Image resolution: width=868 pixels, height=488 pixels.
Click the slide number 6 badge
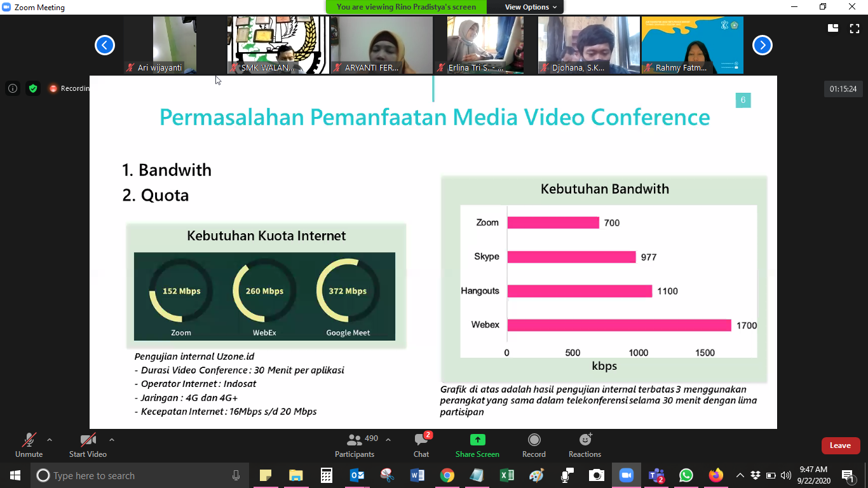(x=743, y=100)
